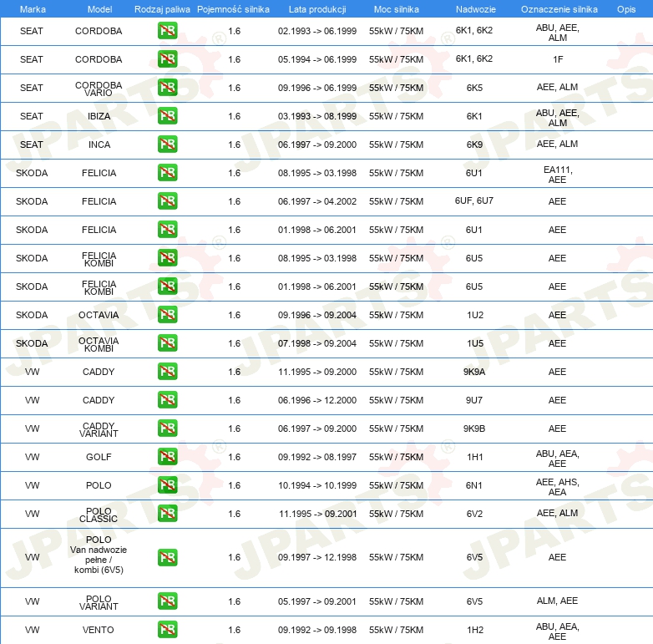
Task: Click the fuel icon for OCTAVIA KOMBI
Action: pyautogui.click(x=167, y=342)
